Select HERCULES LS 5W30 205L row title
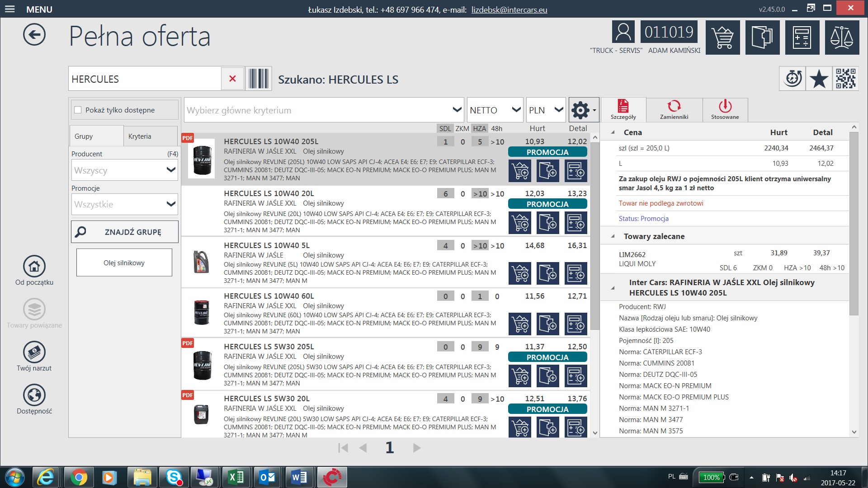The image size is (868, 488). [269, 347]
